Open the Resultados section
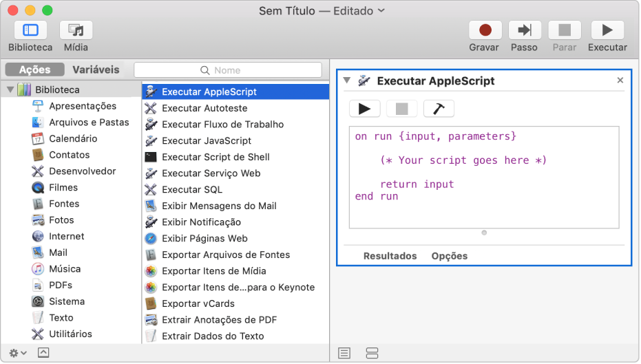The image size is (641, 364). (390, 256)
